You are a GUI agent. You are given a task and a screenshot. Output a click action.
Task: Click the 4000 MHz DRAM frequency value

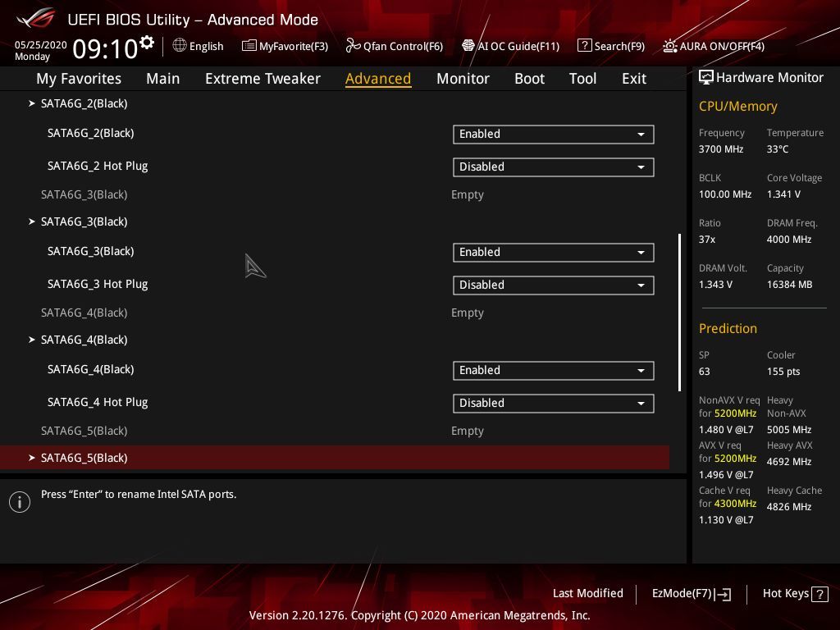tap(788, 240)
